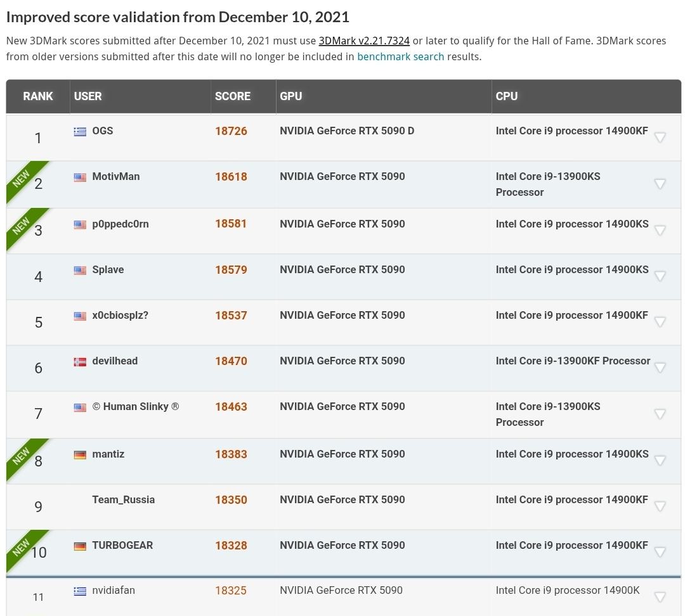Viewport: 685px width, 616px height.
Task: Click the Greek flag next to OGS
Action: (80, 131)
